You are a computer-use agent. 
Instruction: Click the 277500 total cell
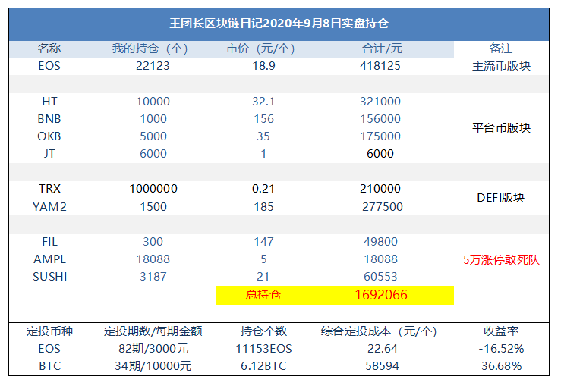pyautogui.click(x=382, y=207)
